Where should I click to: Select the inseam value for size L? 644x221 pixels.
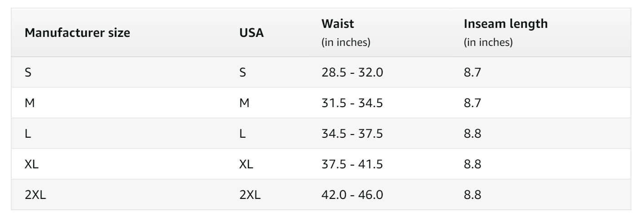[x=472, y=134]
